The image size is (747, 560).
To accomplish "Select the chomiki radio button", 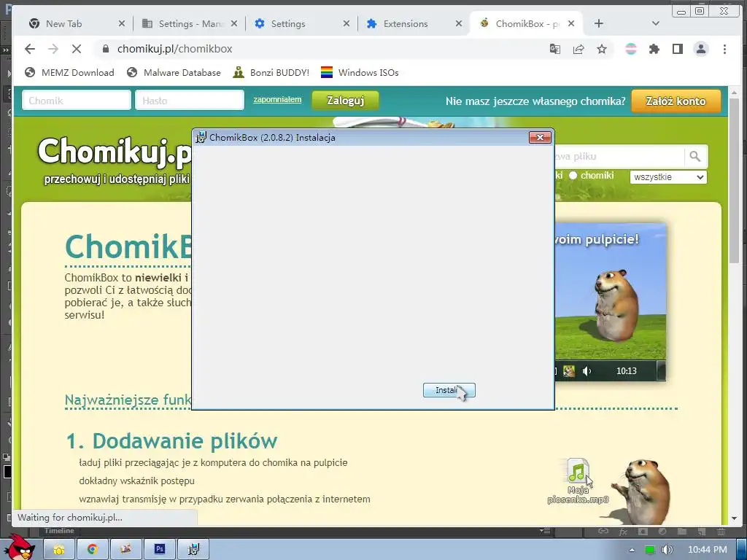I will (573, 175).
